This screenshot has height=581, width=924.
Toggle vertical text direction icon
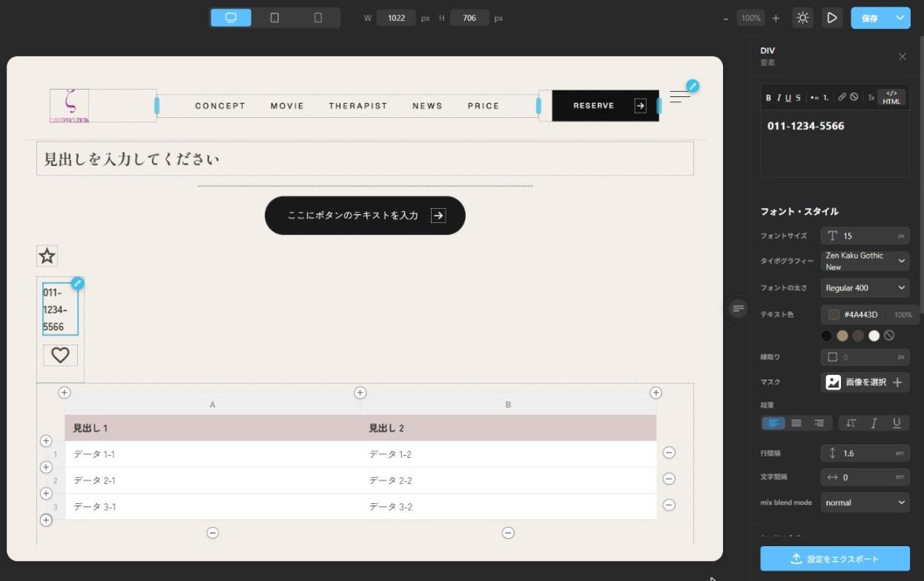coord(851,423)
